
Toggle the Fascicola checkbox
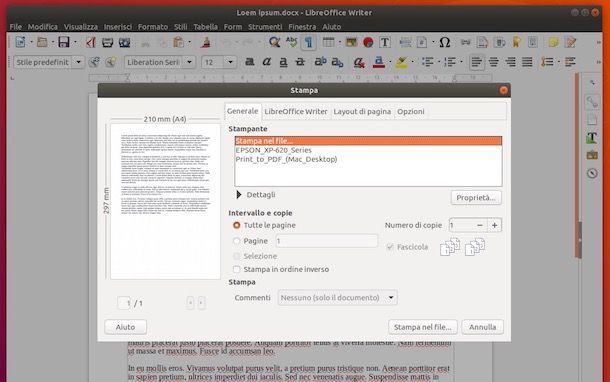point(390,247)
